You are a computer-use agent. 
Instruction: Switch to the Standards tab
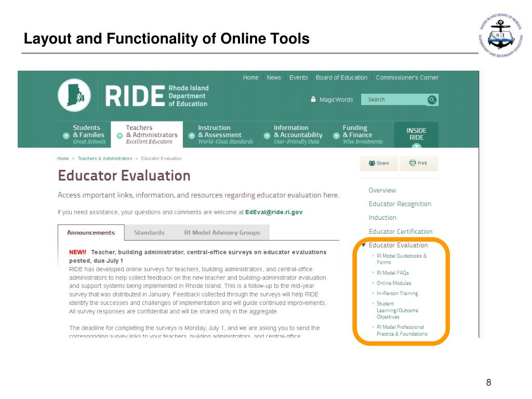click(x=149, y=233)
